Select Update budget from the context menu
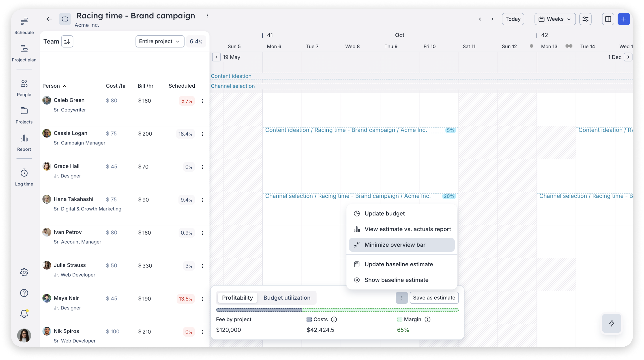Viewport: 644px width, 360px height. (384, 213)
